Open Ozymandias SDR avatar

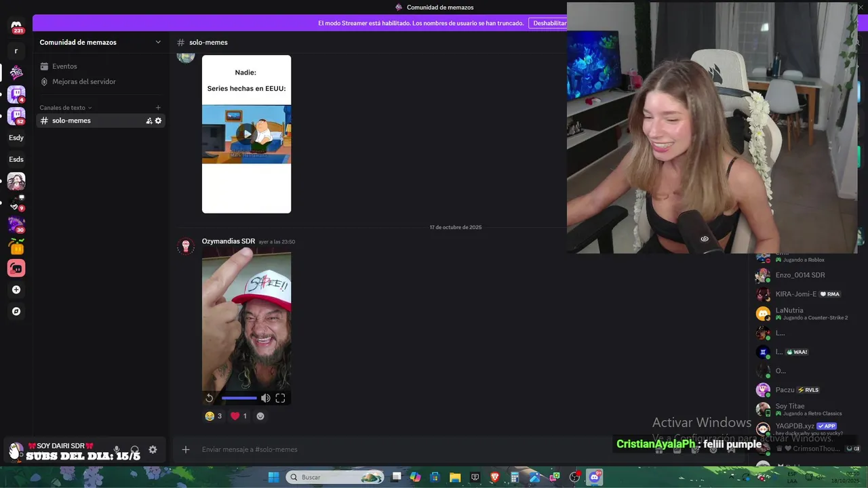(186, 247)
